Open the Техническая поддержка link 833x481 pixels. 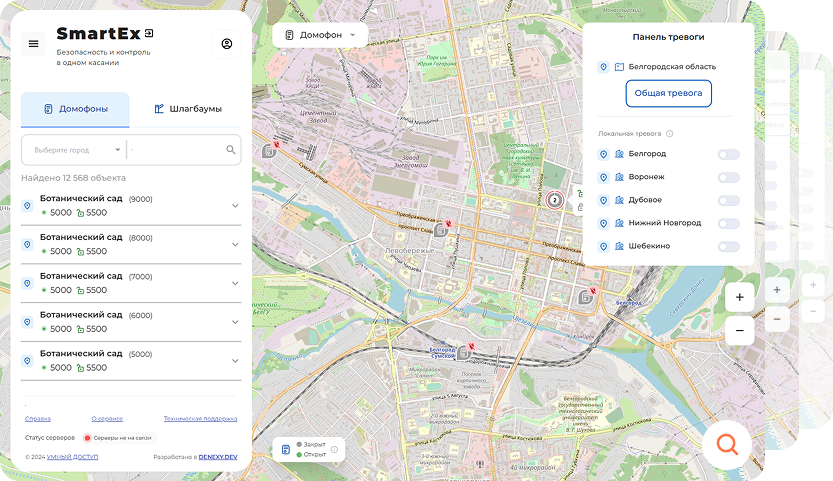[200, 419]
